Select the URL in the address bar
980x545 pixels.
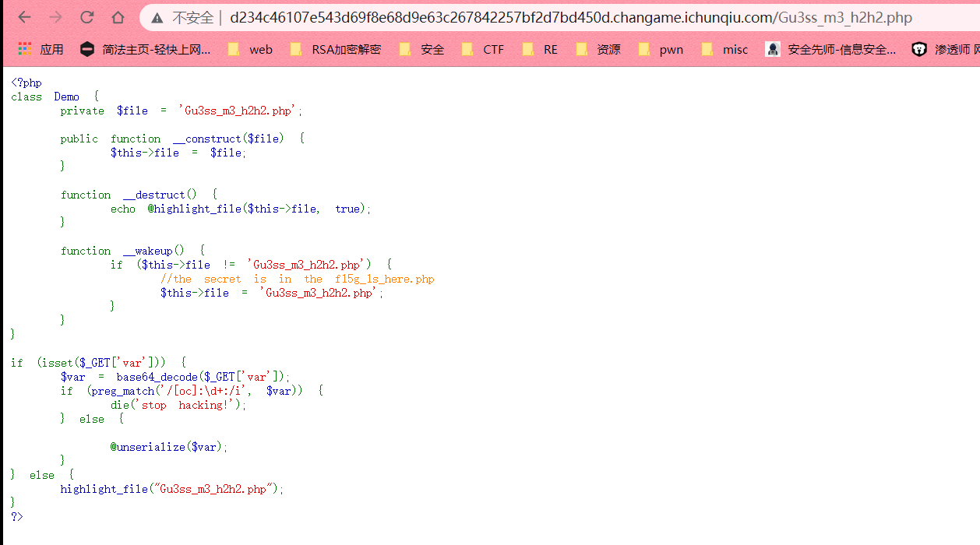pos(570,18)
